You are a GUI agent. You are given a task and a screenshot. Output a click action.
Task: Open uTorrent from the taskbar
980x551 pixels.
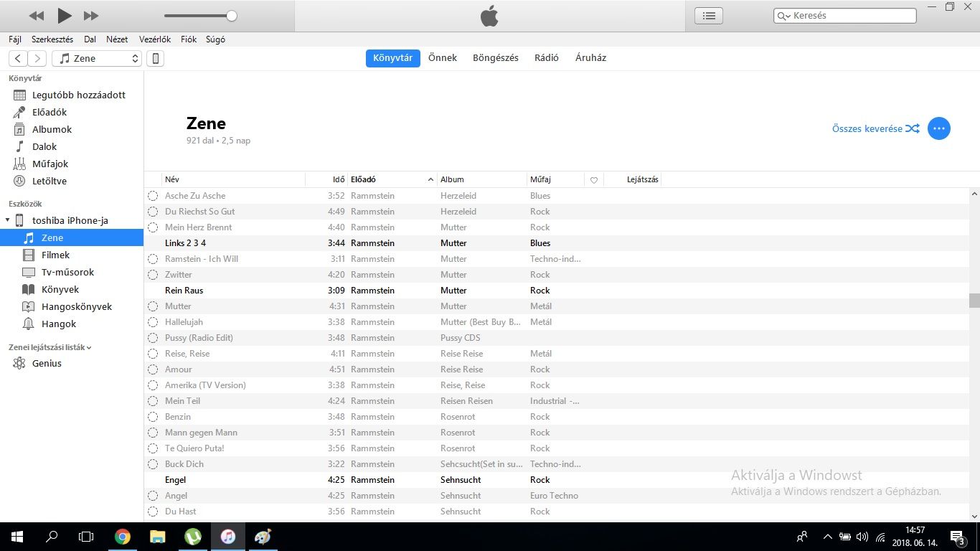[192, 537]
